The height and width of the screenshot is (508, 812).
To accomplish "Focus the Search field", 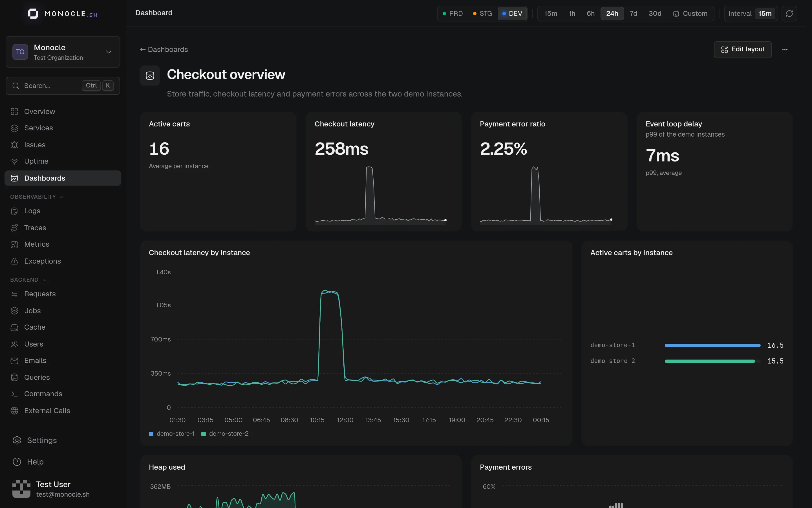I will [63, 86].
